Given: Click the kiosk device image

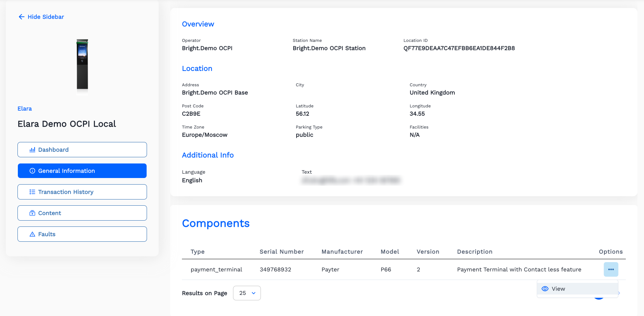Looking at the screenshot, I should coord(82,64).
